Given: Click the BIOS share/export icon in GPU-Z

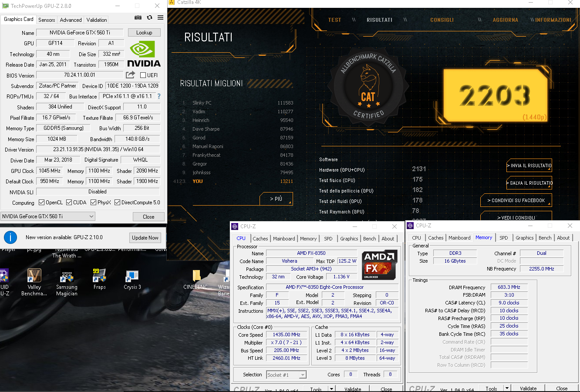Looking at the screenshot, I should pos(130,75).
